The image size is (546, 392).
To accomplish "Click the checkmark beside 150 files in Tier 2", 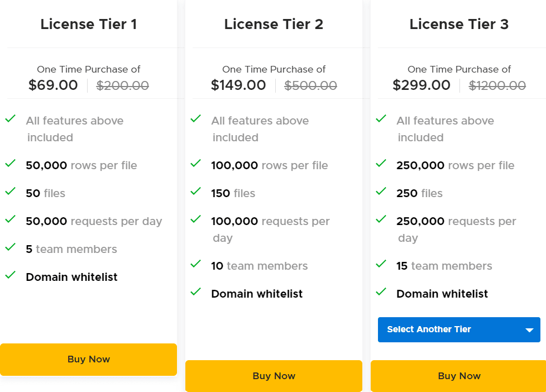I will tap(195, 192).
